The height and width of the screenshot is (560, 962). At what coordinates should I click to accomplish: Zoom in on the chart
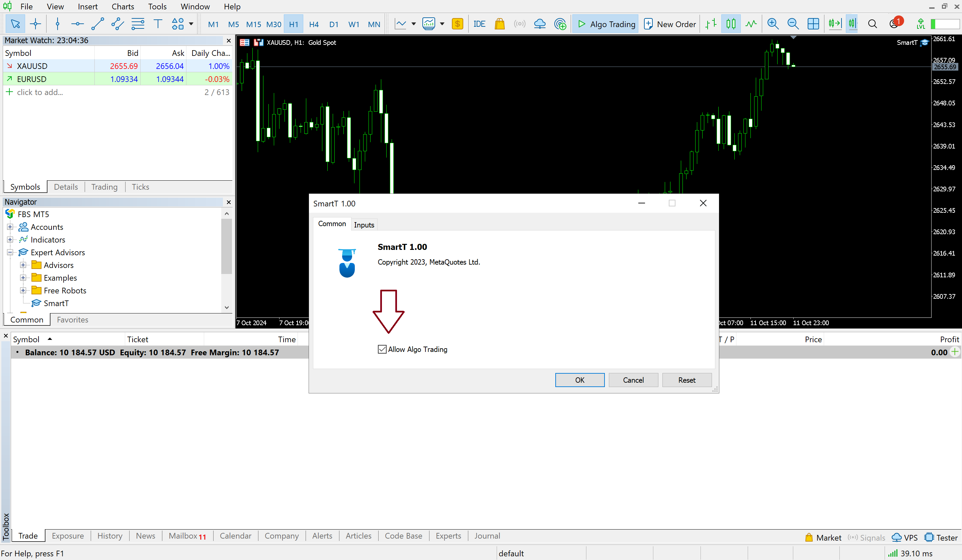(x=773, y=24)
